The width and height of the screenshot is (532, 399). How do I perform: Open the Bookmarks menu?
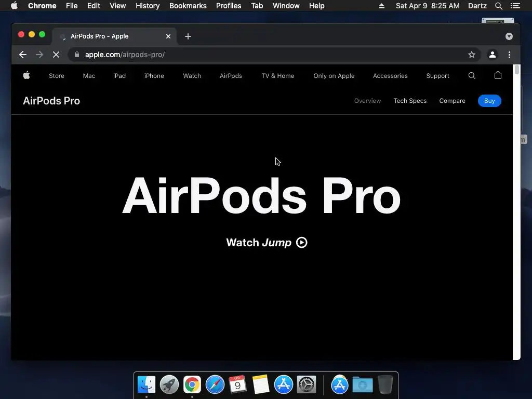click(x=188, y=6)
